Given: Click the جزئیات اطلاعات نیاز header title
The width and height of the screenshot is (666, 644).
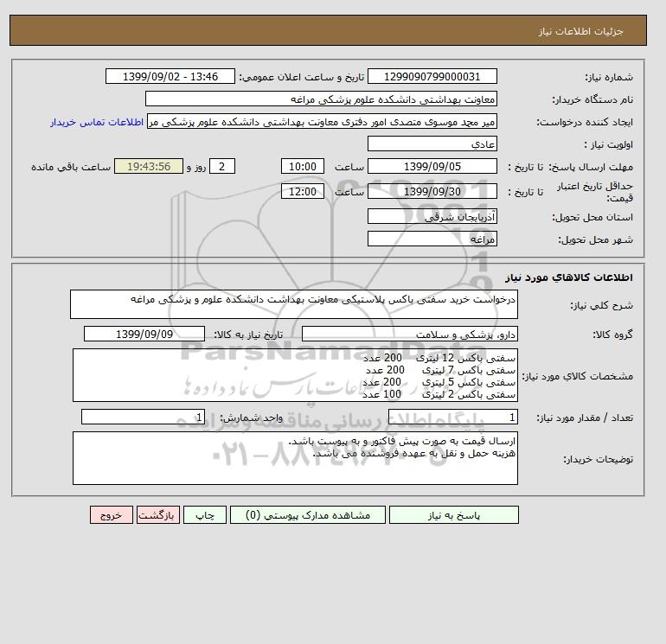Looking at the screenshot, I should point(580,31).
